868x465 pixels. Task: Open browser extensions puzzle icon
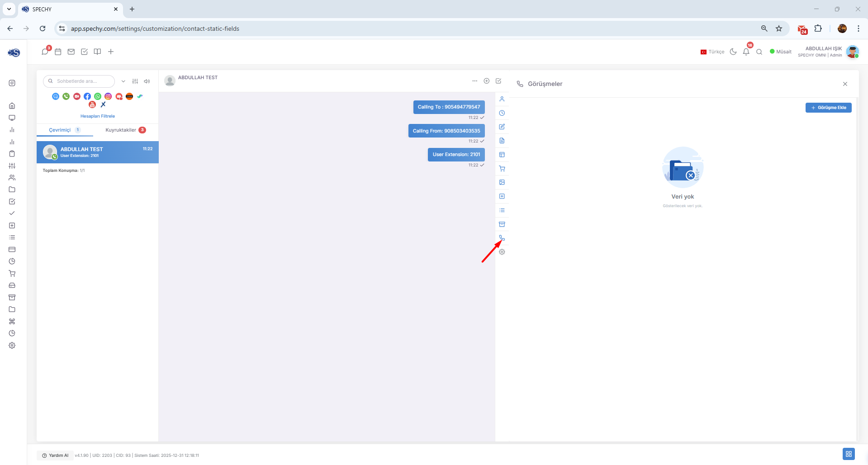(x=818, y=28)
